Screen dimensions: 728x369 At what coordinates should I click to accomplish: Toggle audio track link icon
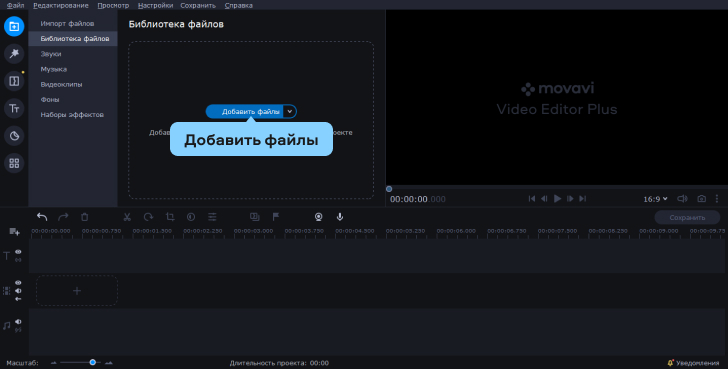click(18, 330)
